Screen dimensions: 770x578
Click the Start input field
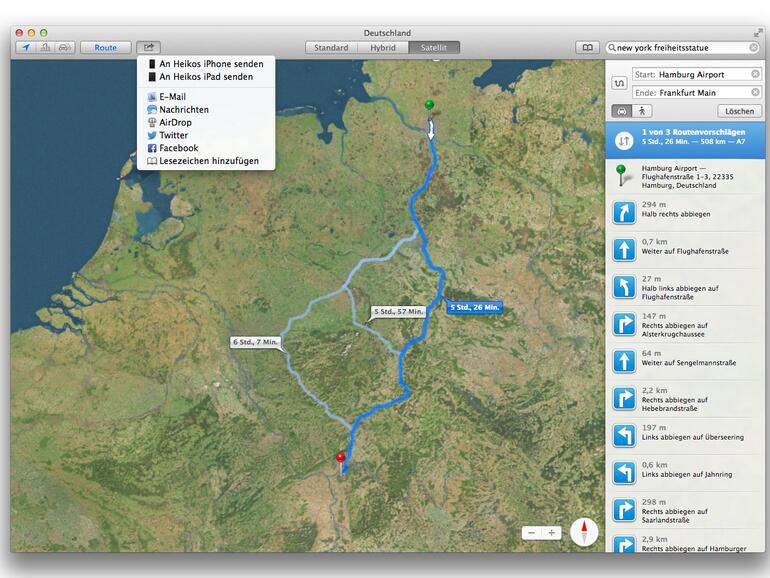(x=696, y=74)
